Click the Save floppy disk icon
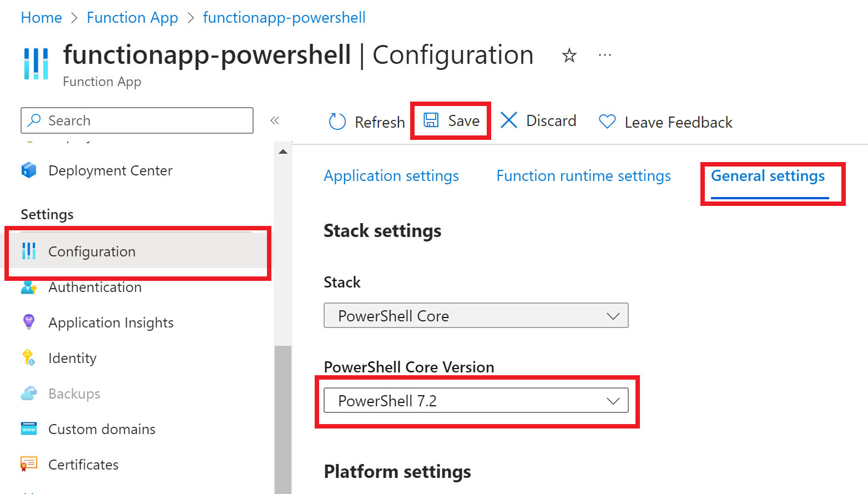This screenshot has height=494, width=868. (431, 120)
